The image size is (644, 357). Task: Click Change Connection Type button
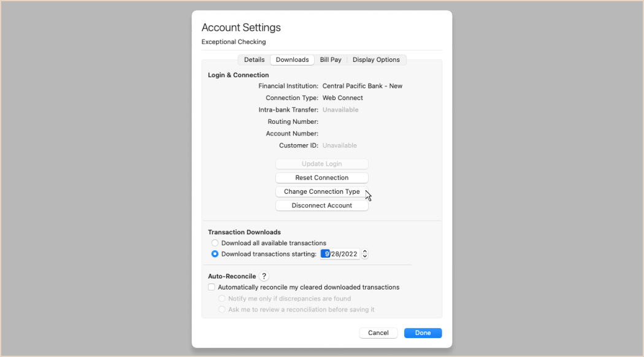322,191
